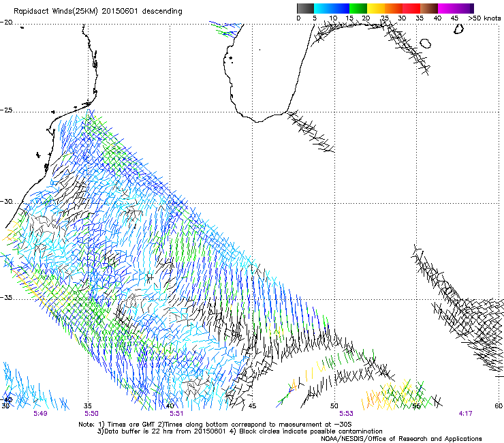Select the orange 25–30 knots legend swatch

(394, 8)
